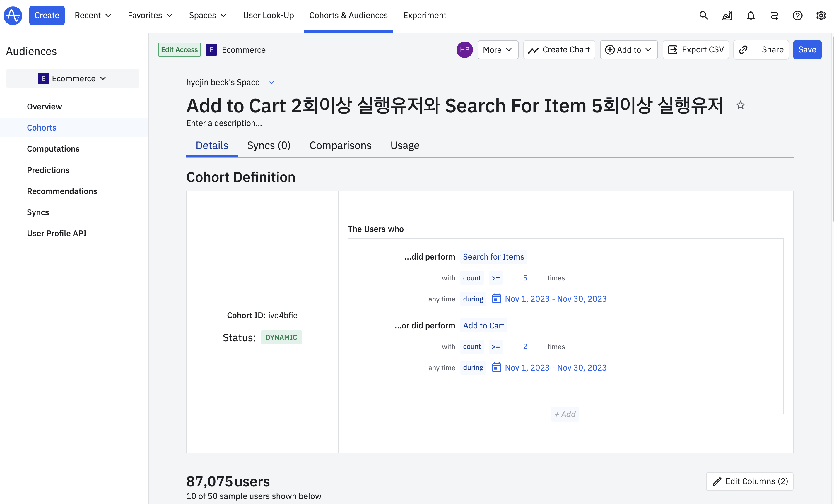
Task: Click Export CSV button
Action: pyautogui.click(x=696, y=50)
